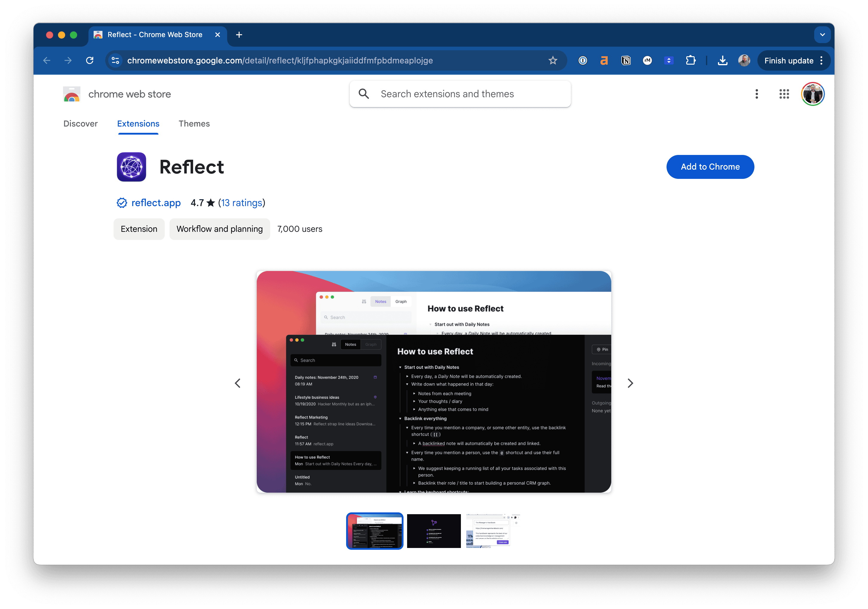The height and width of the screenshot is (609, 868).
Task: Switch to the Themes tab
Action: [x=194, y=124]
